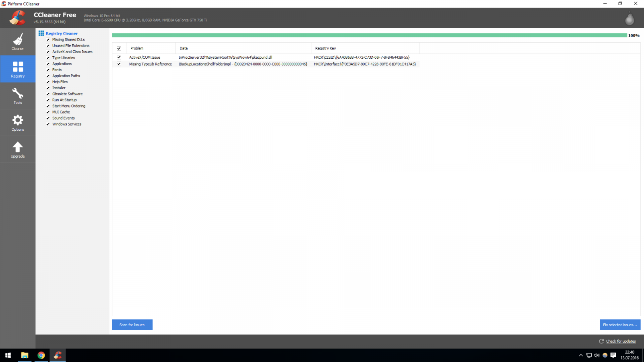Select the IBackupLocationsShellFolderImpl data cell

[x=243, y=64]
